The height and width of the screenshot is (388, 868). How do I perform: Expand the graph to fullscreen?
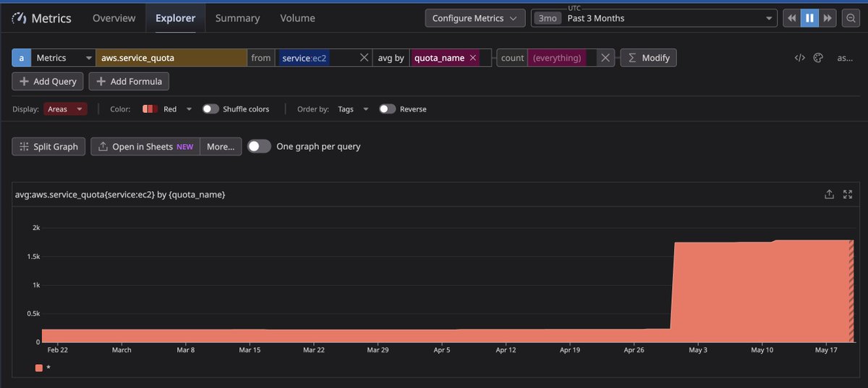(848, 195)
